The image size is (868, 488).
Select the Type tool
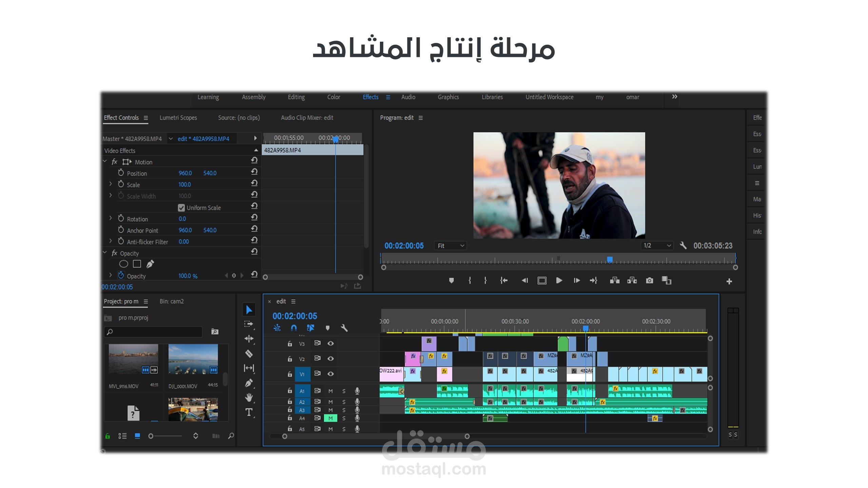pos(249,412)
